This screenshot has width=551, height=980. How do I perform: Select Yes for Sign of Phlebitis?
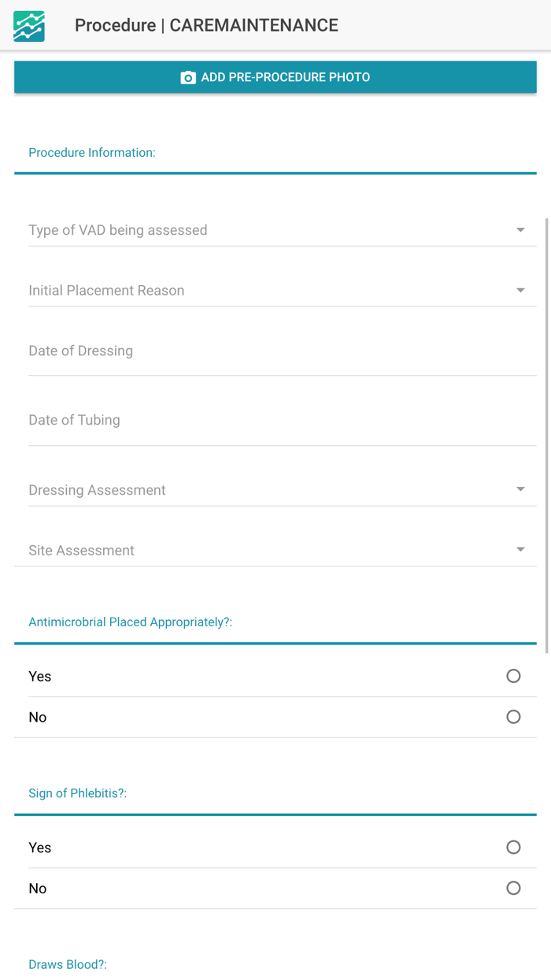click(513, 848)
